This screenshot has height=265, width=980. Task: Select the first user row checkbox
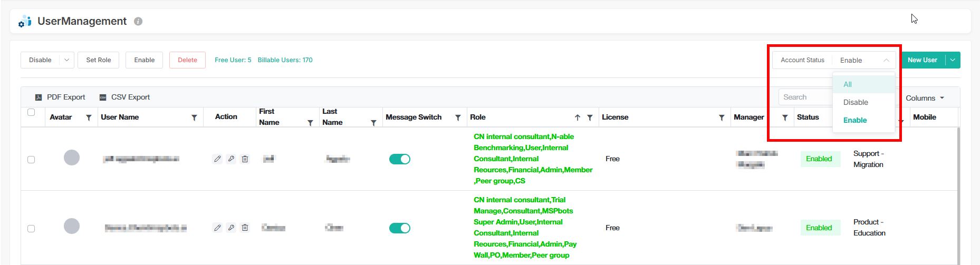coord(31,160)
